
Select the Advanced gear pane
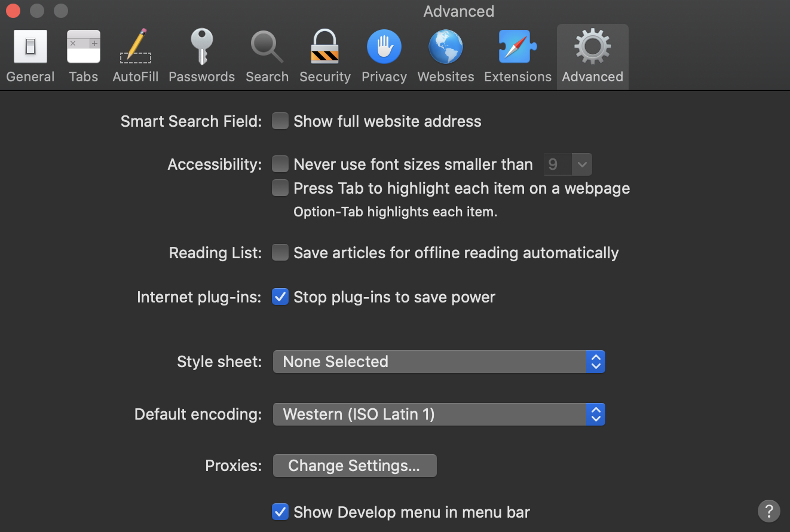pyautogui.click(x=592, y=57)
